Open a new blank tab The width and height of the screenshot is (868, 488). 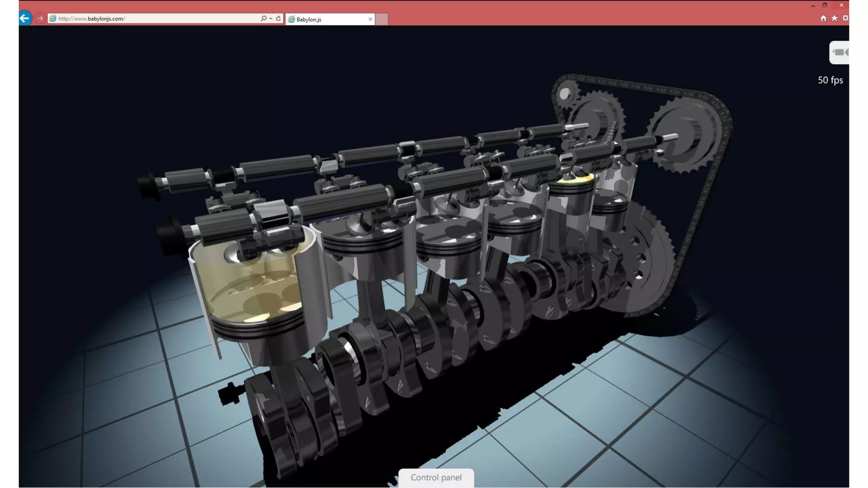click(x=382, y=19)
